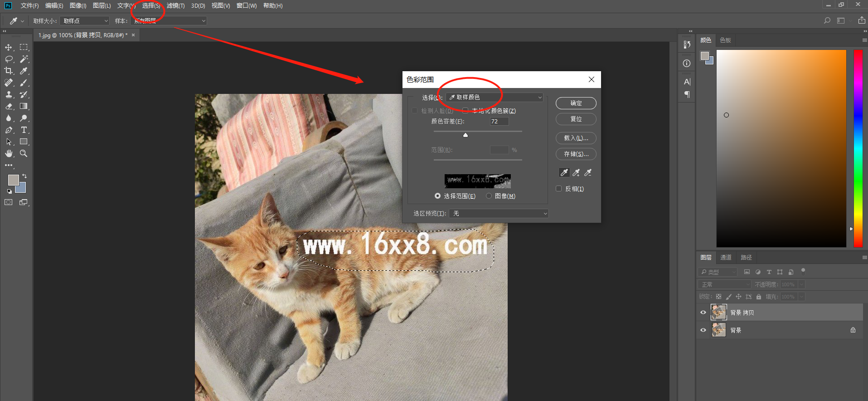Switch to the 色板 tab

click(725, 40)
